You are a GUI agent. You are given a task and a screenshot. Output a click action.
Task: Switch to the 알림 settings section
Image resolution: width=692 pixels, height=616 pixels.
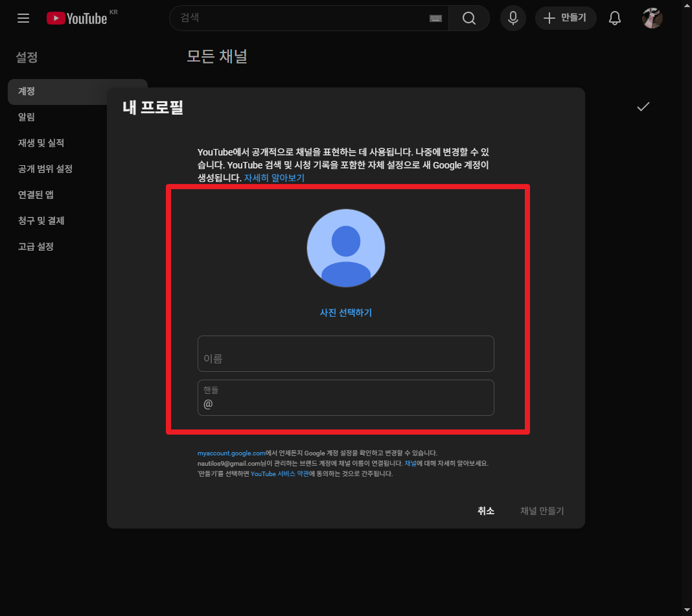coord(26,117)
